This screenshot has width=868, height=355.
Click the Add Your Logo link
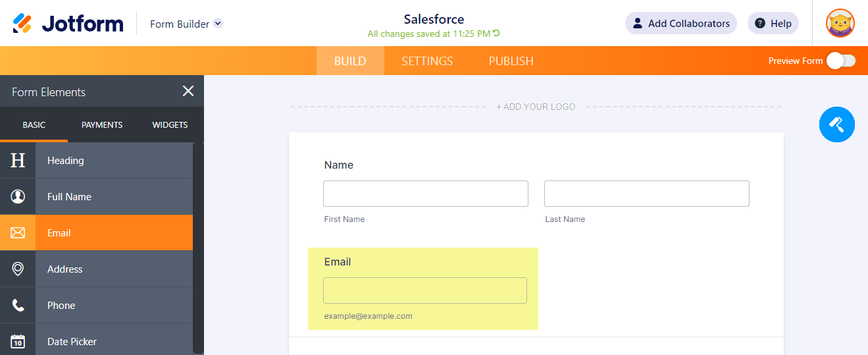(536, 107)
